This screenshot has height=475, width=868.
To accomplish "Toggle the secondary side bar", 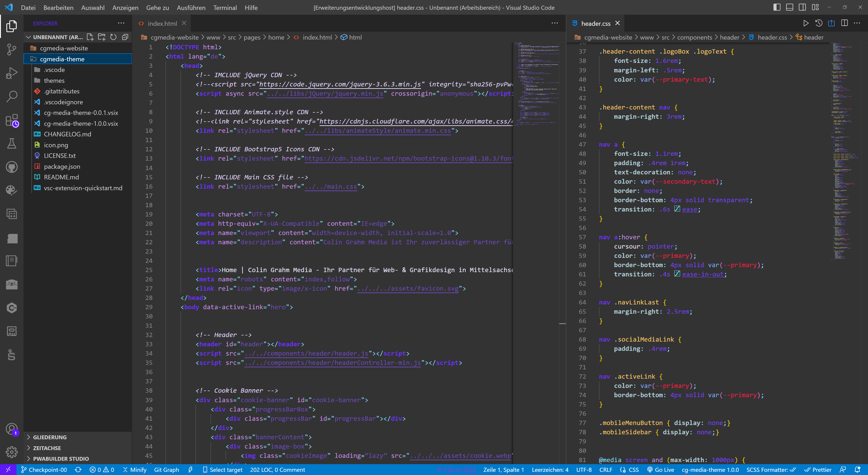I will (802, 7).
